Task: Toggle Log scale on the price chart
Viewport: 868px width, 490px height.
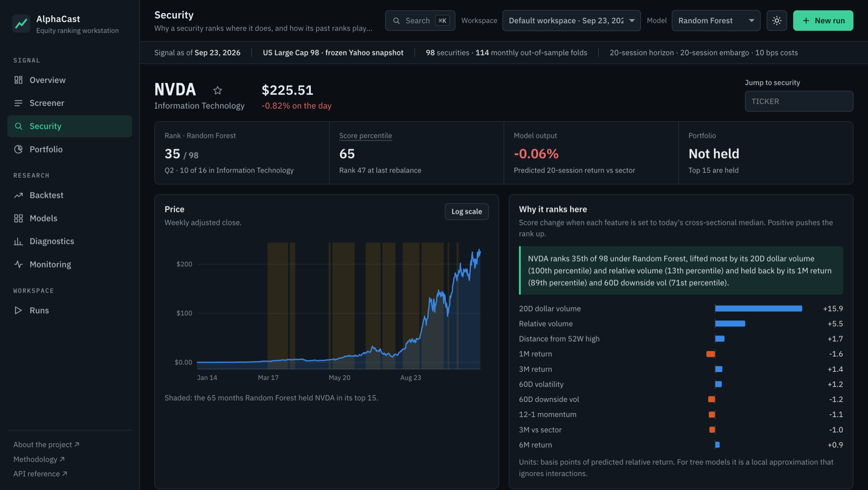Action: pyautogui.click(x=466, y=211)
